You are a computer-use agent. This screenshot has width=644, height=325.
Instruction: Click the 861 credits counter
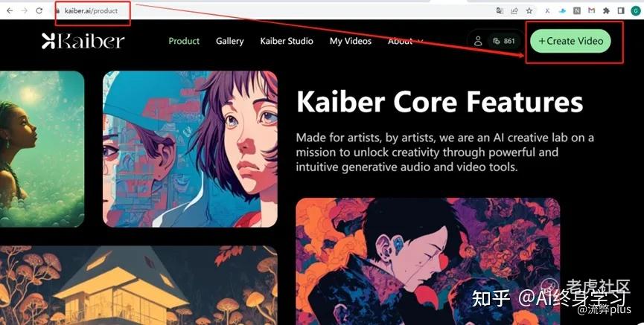point(503,41)
